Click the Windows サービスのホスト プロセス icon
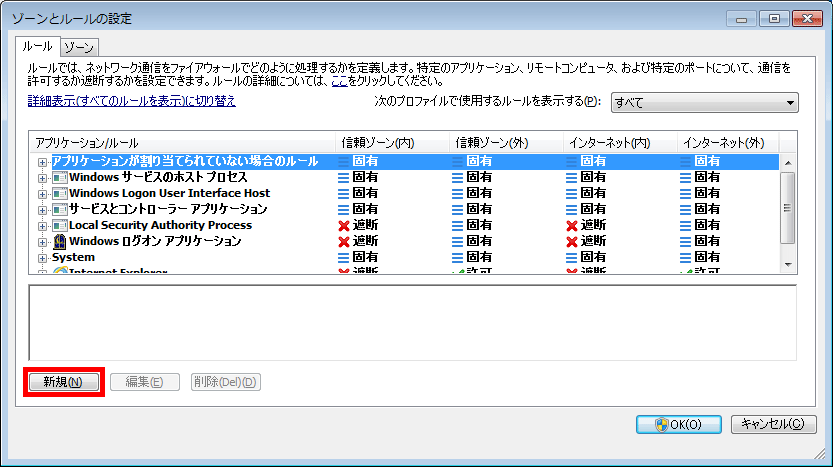The width and height of the screenshot is (833, 467). coord(59,177)
